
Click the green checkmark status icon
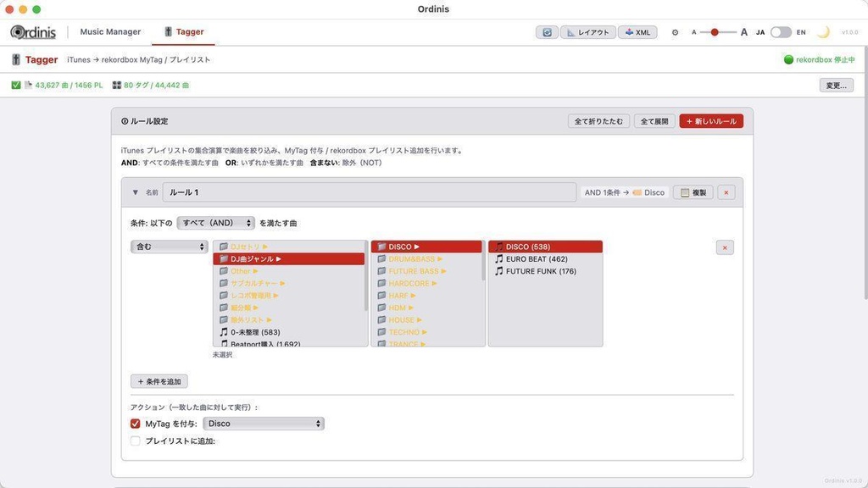tap(15, 86)
